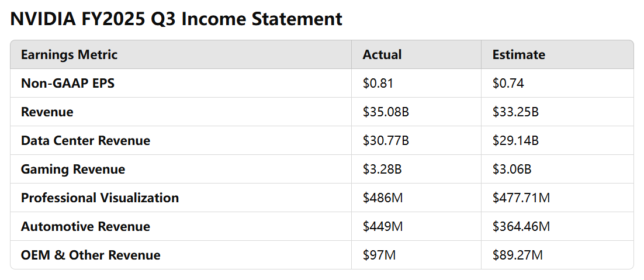
Task: Select the Professional Visualization row label
Action: [x=100, y=198]
